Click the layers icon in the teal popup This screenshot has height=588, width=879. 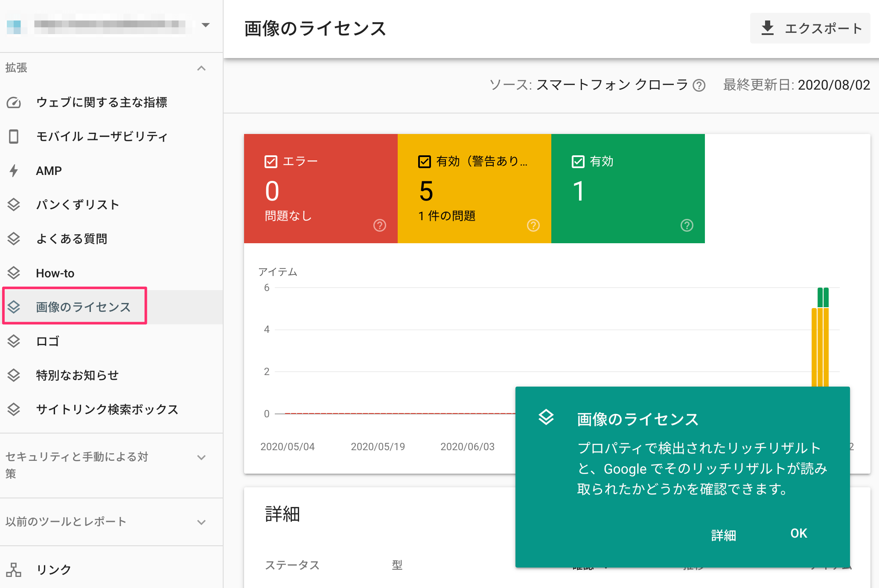(x=546, y=417)
